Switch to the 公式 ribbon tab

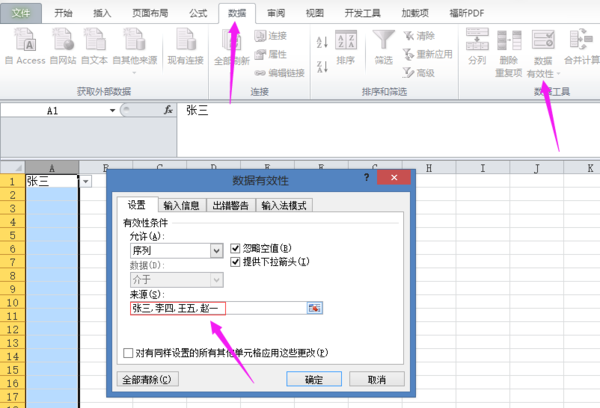coord(198,13)
